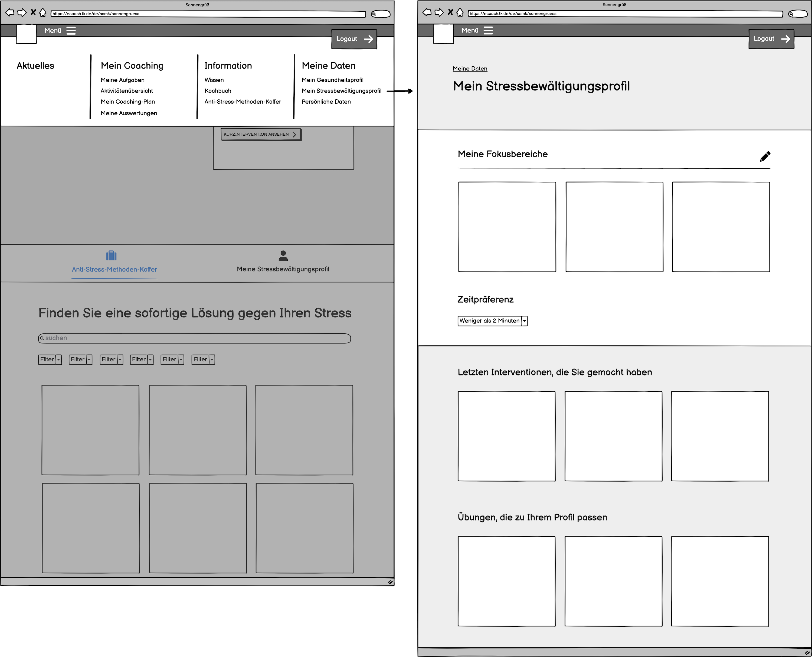Click the hamburger Menü icon in left window

coord(71,30)
